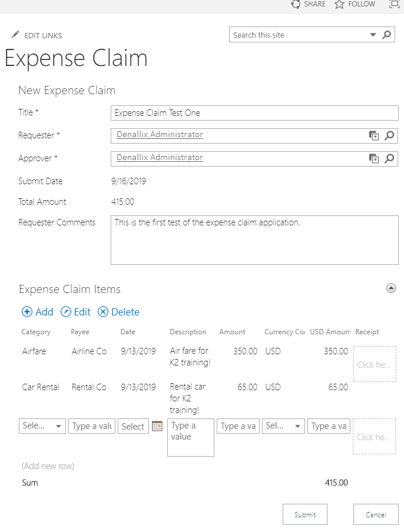Cancel the expense claim form
The image size is (404, 532).
coord(376,514)
